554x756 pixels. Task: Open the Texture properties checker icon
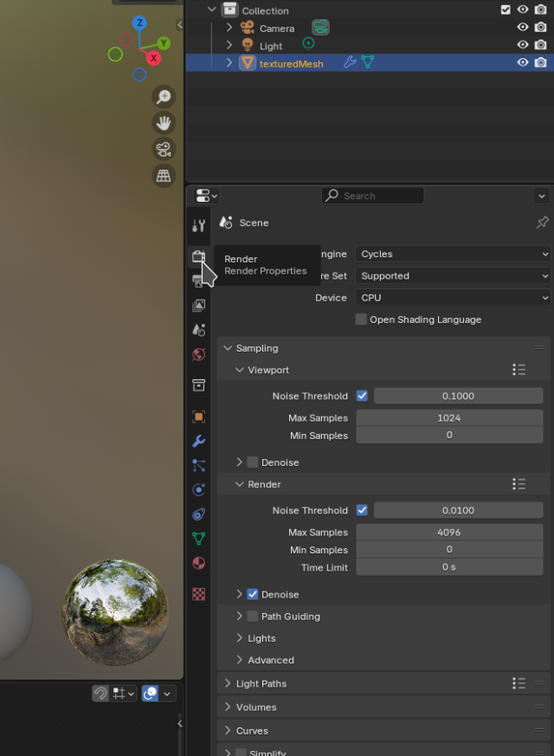(x=198, y=594)
